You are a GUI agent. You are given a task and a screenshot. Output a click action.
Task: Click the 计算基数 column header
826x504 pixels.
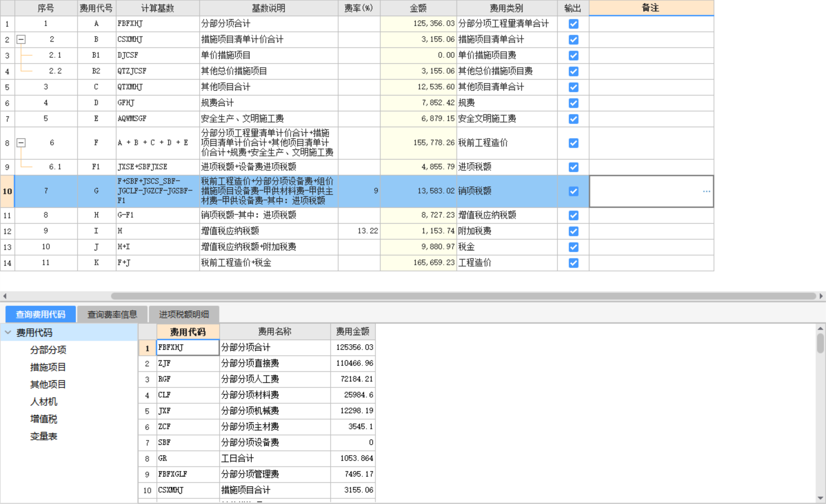158,8
